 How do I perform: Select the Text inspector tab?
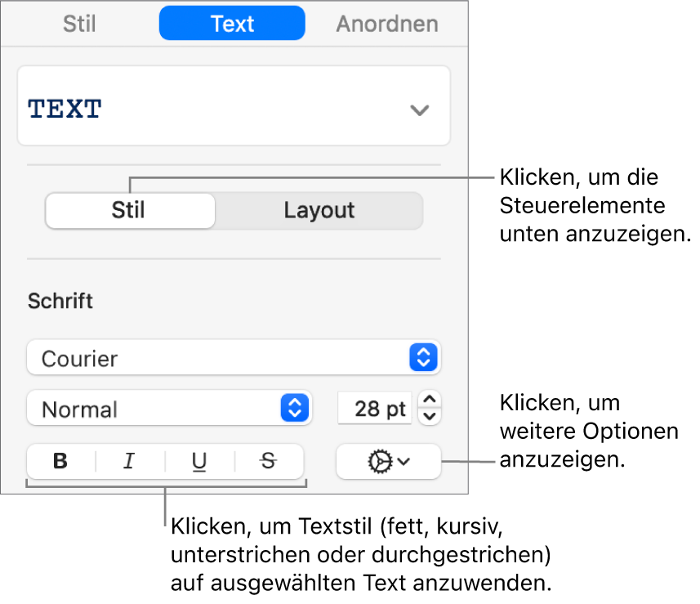[x=232, y=23]
